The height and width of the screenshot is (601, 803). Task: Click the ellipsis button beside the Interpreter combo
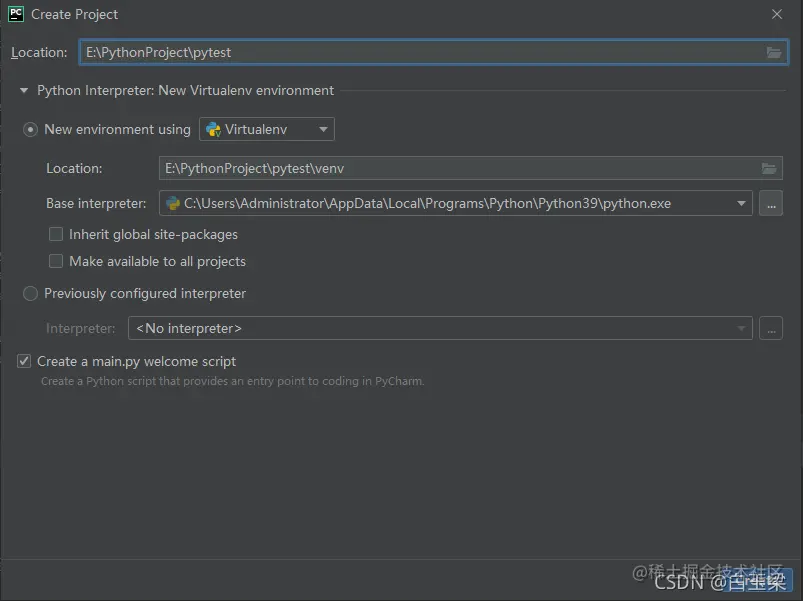pyautogui.click(x=771, y=328)
